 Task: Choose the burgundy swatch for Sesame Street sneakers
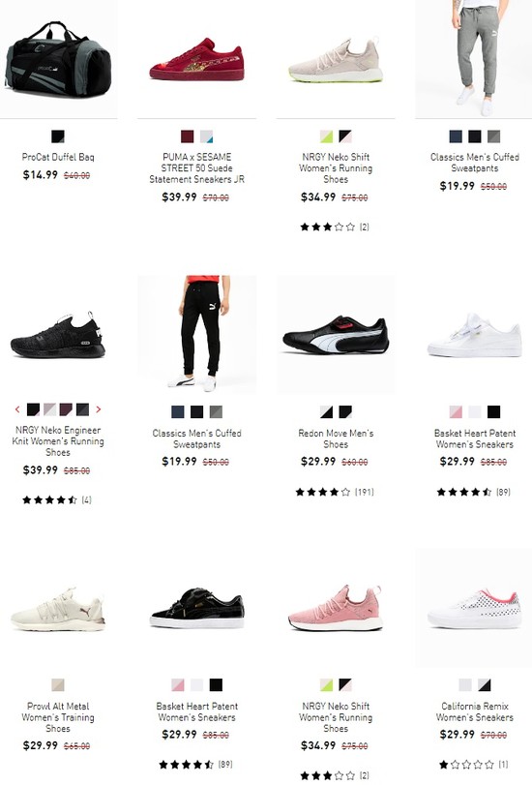click(x=188, y=136)
